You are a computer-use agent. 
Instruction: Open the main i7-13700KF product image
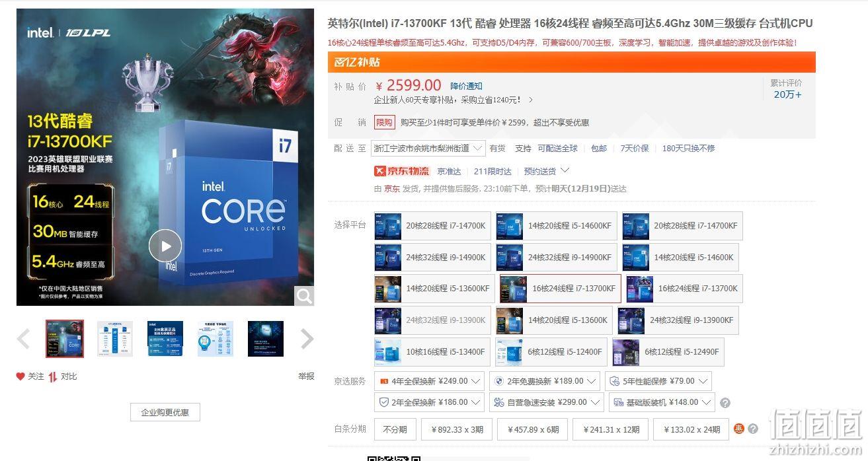pyautogui.click(x=165, y=157)
